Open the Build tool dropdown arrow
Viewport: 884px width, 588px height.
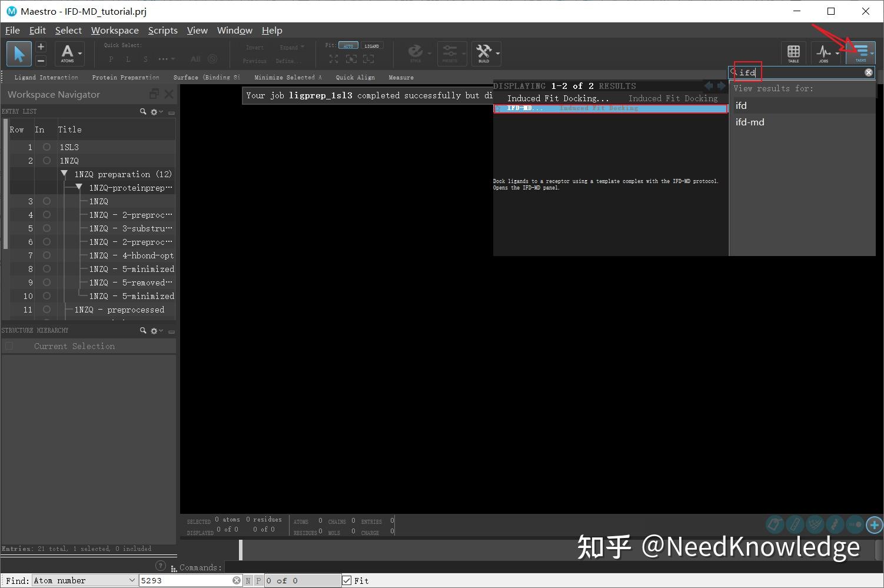(x=496, y=54)
